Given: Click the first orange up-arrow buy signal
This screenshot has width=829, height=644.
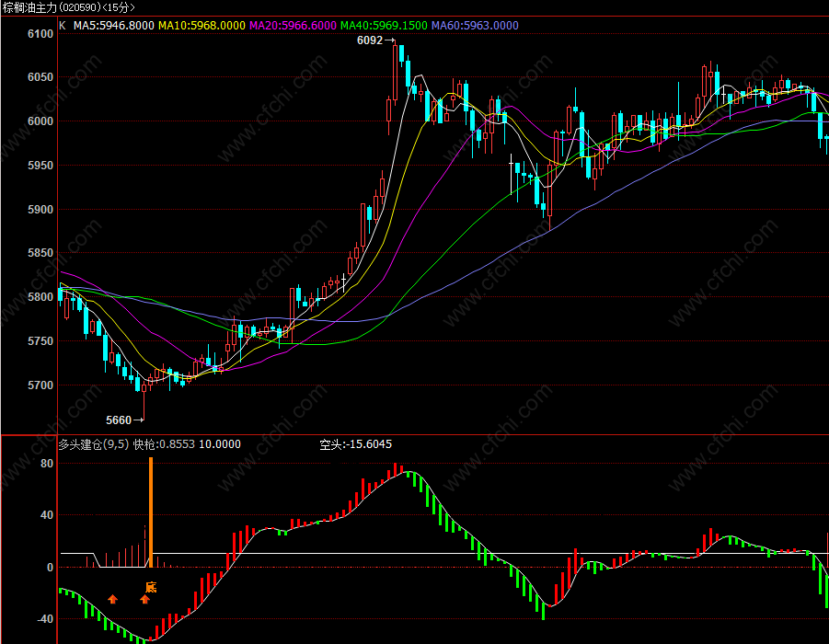Looking at the screenshot, I should point(112,599).
